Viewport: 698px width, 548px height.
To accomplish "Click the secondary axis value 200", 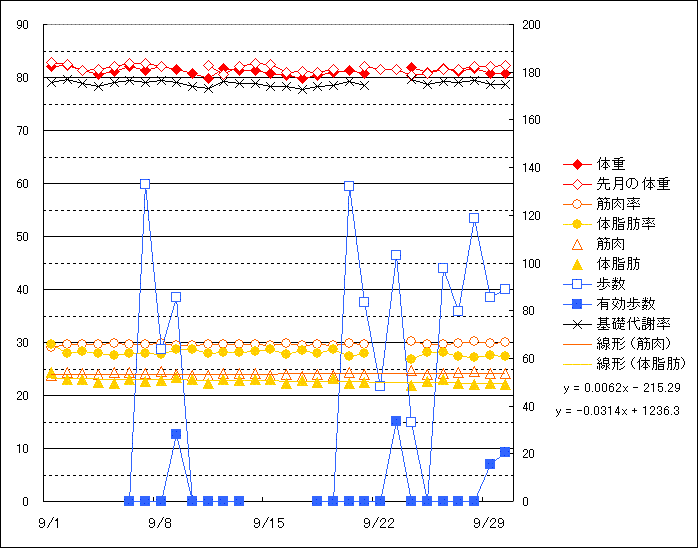I will [x=531, y=24].
